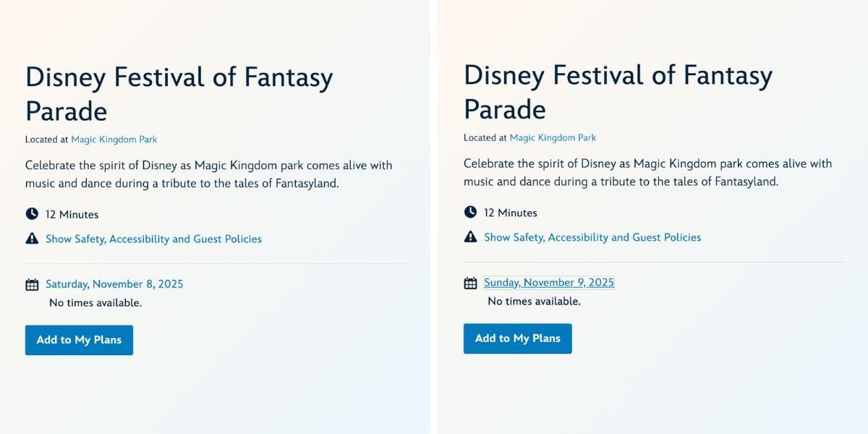Click warning triangle icon in Saturday listing
This screenshot has width=868, height=434.
(x=32, y=238)
